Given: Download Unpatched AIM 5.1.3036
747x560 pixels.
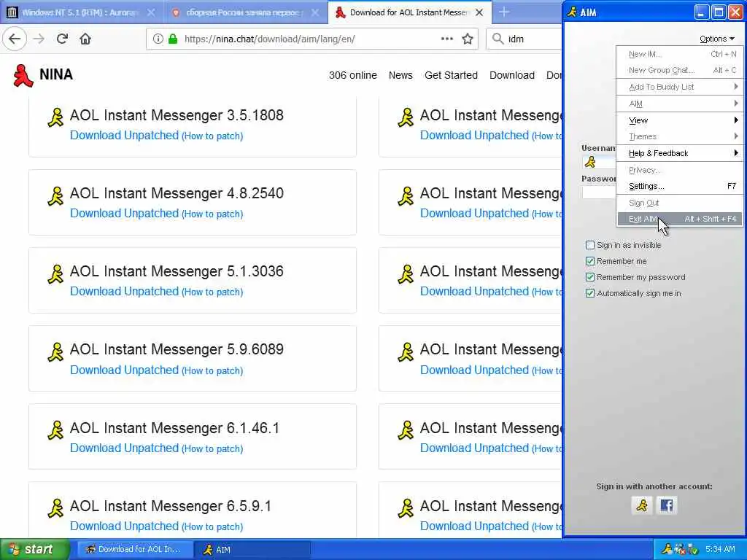Looking at the screenshot, I should [124, 292].
